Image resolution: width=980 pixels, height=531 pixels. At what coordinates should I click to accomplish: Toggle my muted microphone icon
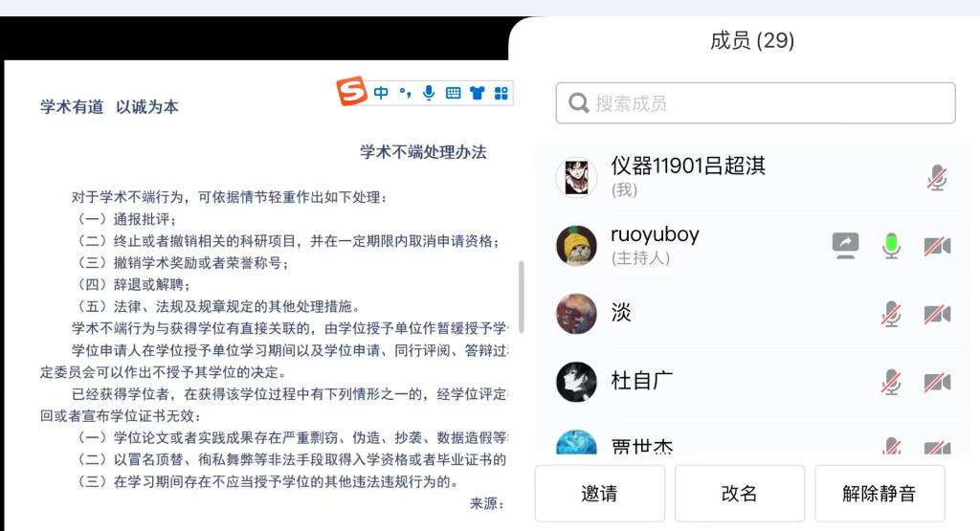[936, 178]
